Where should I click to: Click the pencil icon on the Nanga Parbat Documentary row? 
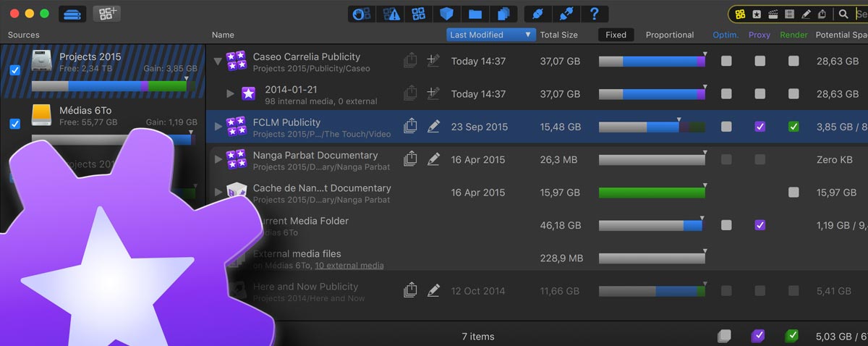[x=433, y=159]
